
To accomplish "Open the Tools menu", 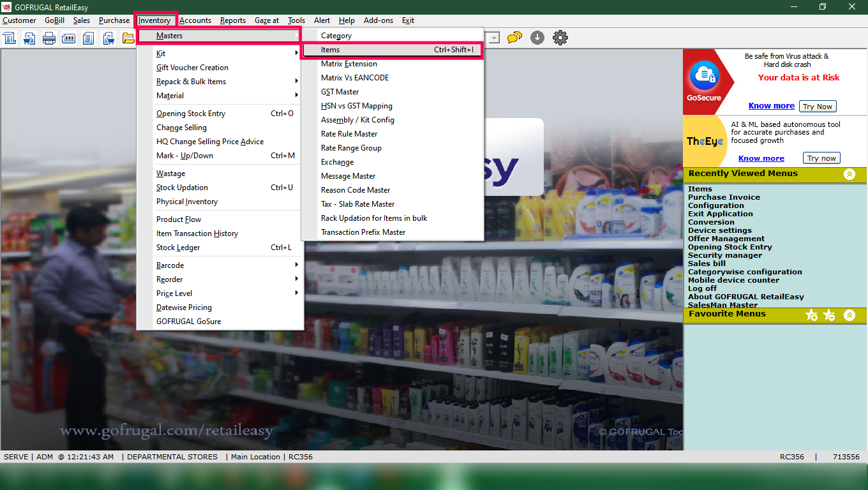I will point(296,20).
